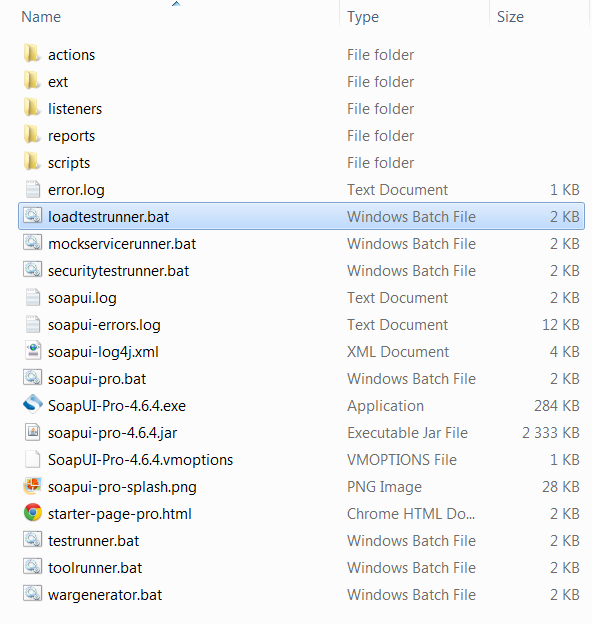Viewport: 592px width, 624px height.
Task: Click the listeners folder icon
Action: coord(32,107)
